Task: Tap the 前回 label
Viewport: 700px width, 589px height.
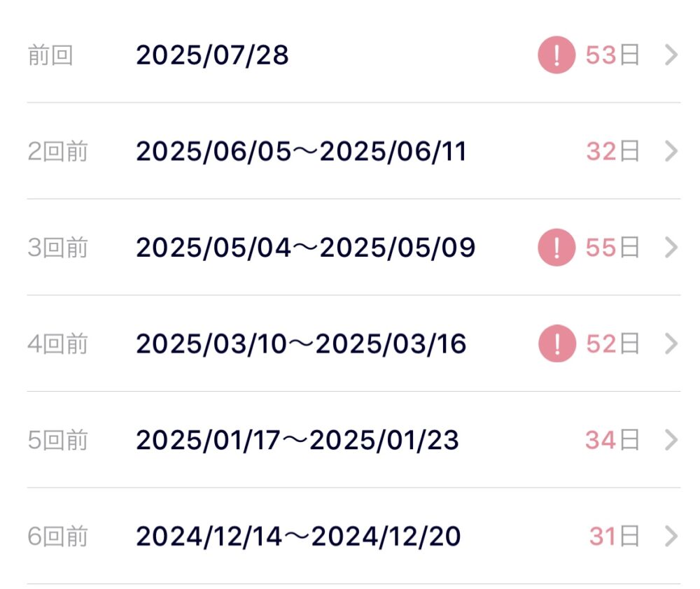Action: tap(50, 55)
